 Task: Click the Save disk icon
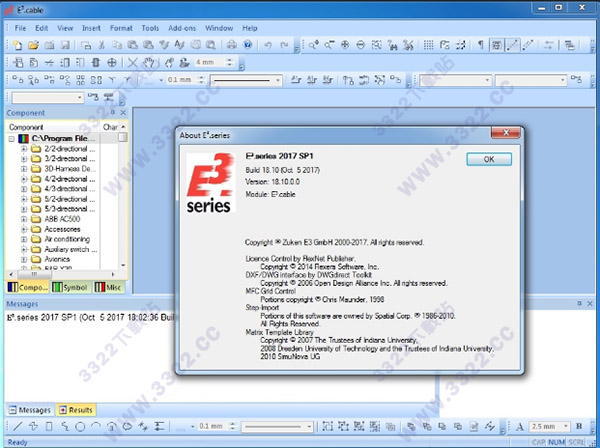[65, 45]
